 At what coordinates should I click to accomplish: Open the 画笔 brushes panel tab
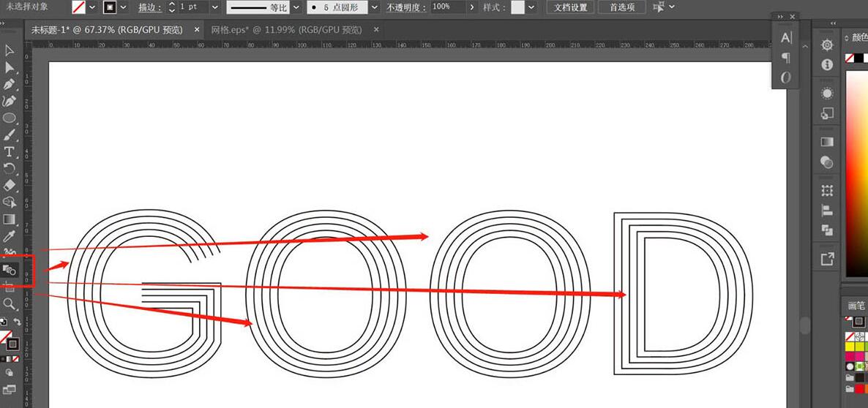click(x=856, y=305)
